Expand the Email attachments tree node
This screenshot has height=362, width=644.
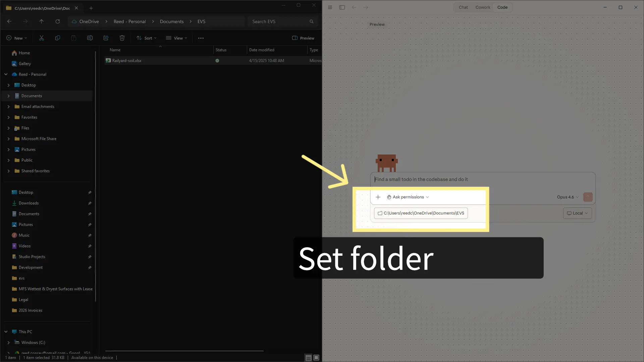(x=9, y=107)
